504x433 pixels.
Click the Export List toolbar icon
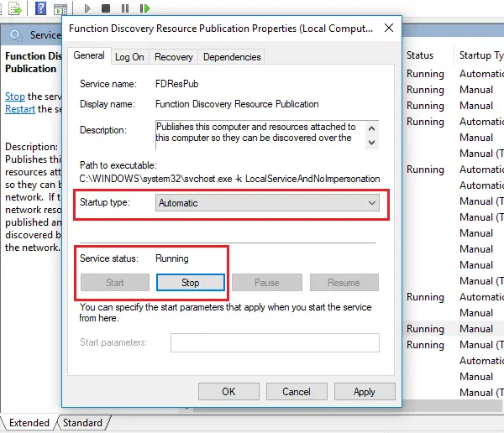(15, 8)
